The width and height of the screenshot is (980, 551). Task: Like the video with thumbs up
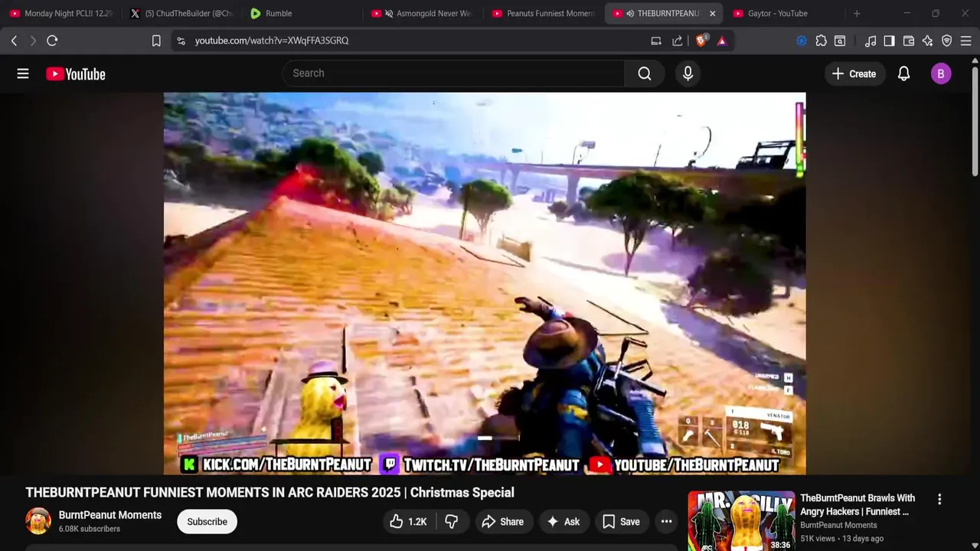[x=407, y=522]
